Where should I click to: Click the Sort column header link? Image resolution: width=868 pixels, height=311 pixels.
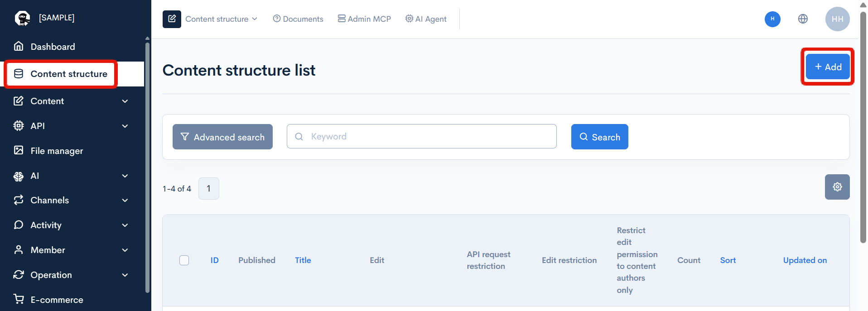(728, 260)
